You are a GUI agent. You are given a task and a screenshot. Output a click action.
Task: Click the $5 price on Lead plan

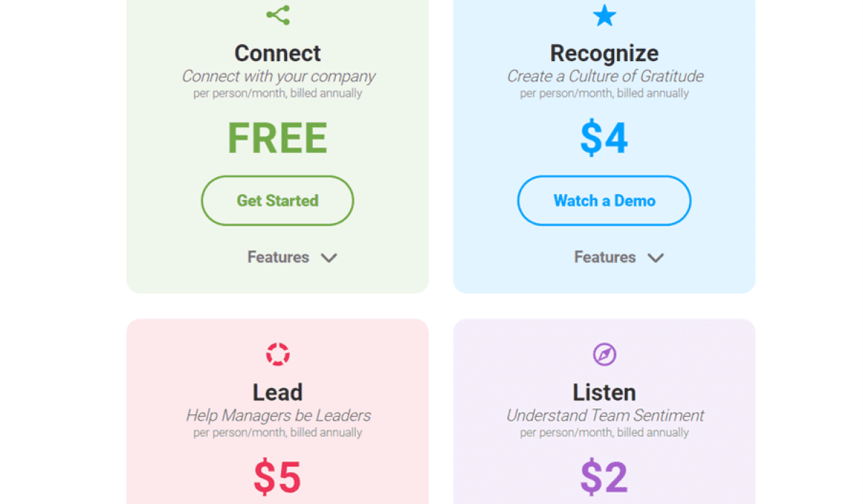click(x=278, y=477)
